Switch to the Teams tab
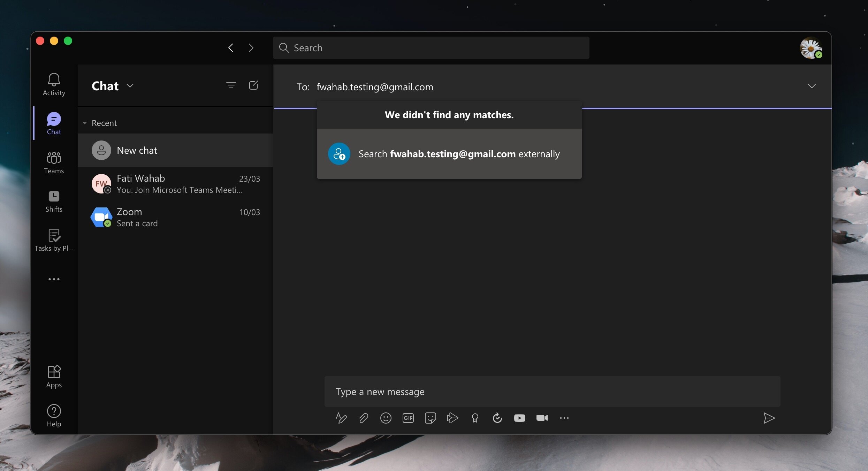This screenshot has width=868, height=471. (54, 162)
